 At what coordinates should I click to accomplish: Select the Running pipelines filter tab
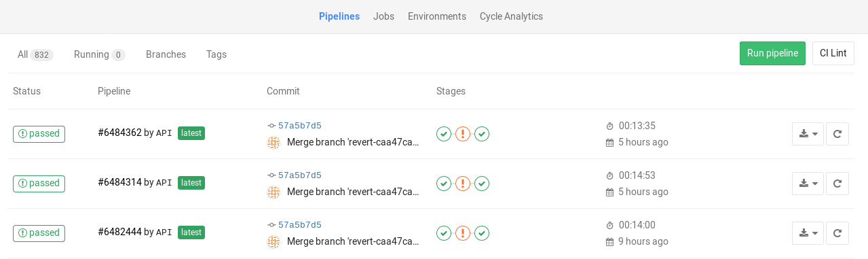click(99, 54)
